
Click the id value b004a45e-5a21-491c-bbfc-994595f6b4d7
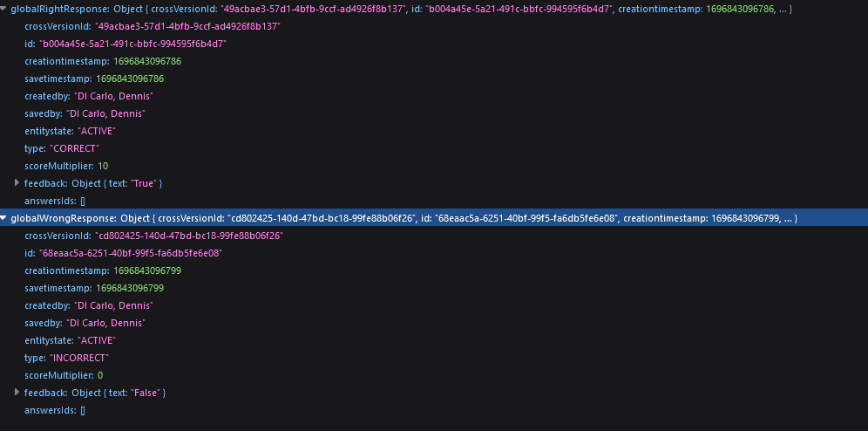[132, 44]
